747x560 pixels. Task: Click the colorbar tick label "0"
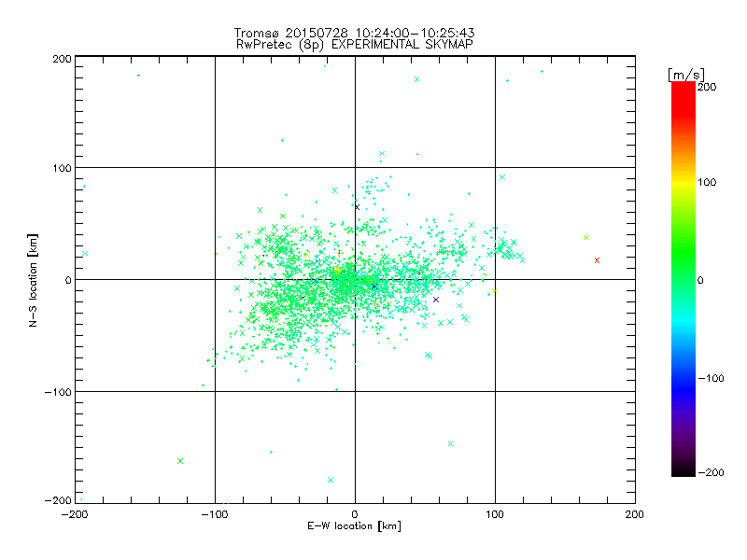[x=700, y=280]
